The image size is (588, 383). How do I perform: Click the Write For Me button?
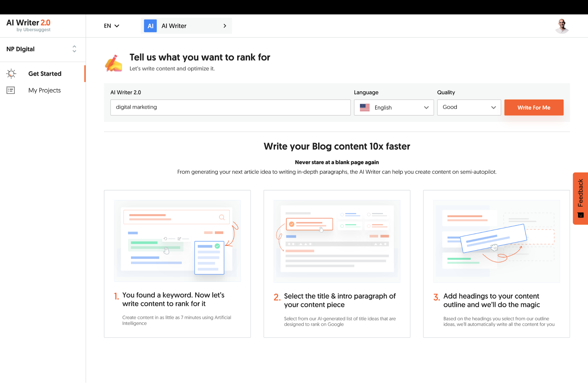(534, 107)
